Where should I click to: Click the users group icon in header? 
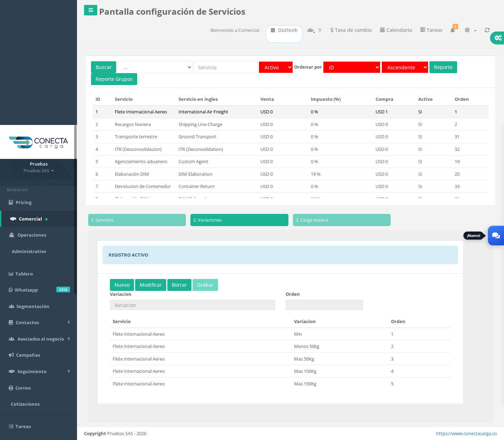310,30
